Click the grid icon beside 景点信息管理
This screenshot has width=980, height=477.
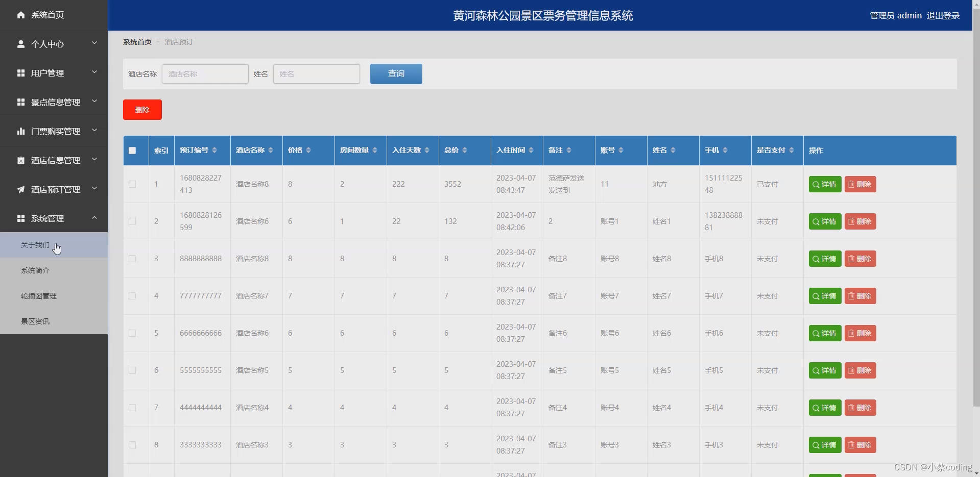[21, 102]
